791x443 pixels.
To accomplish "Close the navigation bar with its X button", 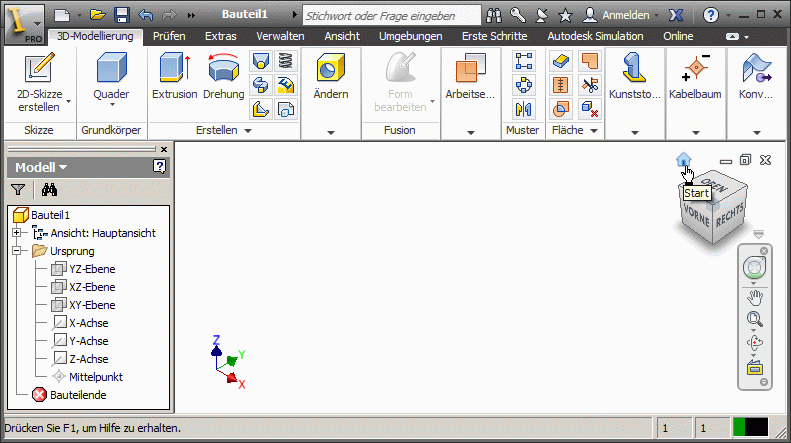I will (x=764, y=250).
